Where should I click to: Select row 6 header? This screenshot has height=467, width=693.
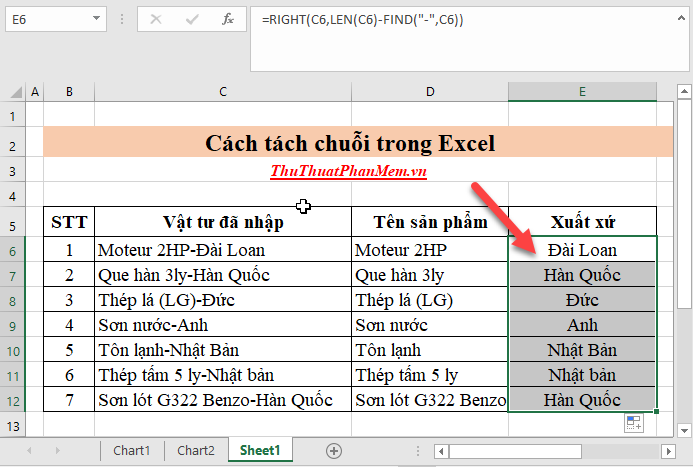tap(14, 250)
